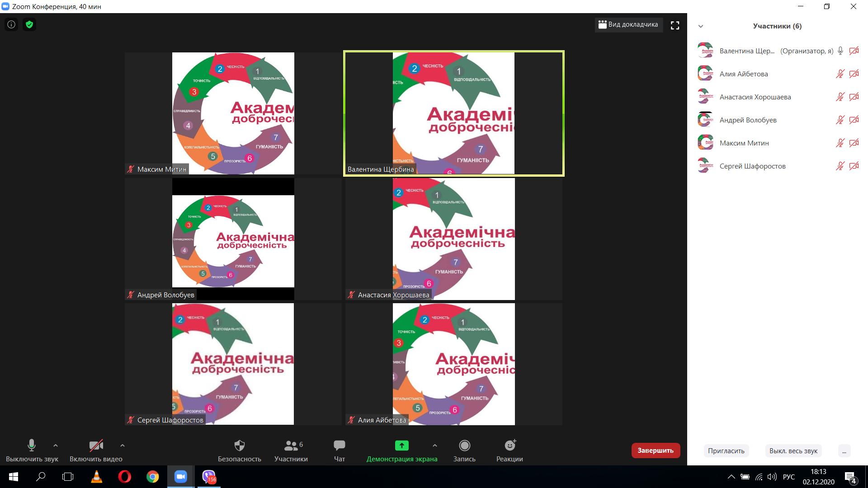868x488 pixels.
Task: Start screen sharing
Action: pos(401,450)
